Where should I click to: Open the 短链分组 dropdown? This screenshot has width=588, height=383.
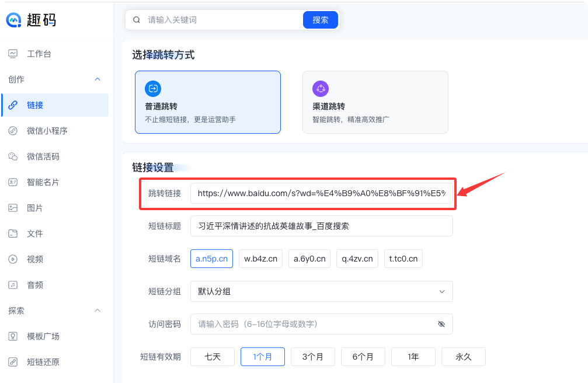coord(322,291)
